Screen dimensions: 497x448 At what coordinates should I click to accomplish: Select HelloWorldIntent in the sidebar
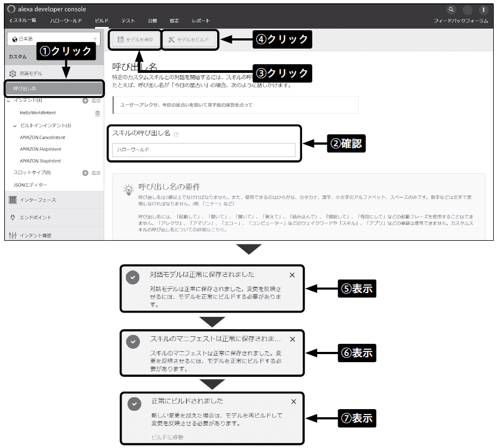[x=38, y=113]
